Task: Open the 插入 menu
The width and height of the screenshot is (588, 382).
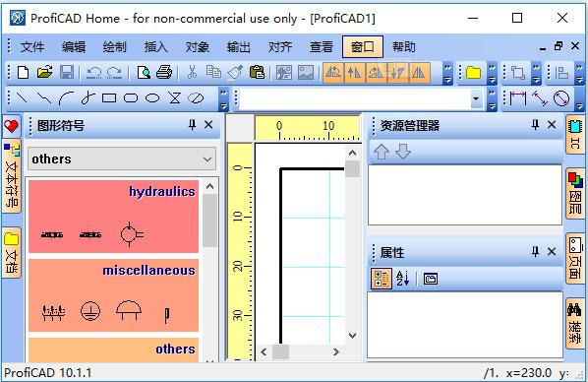Action: (x=156, y=47)
